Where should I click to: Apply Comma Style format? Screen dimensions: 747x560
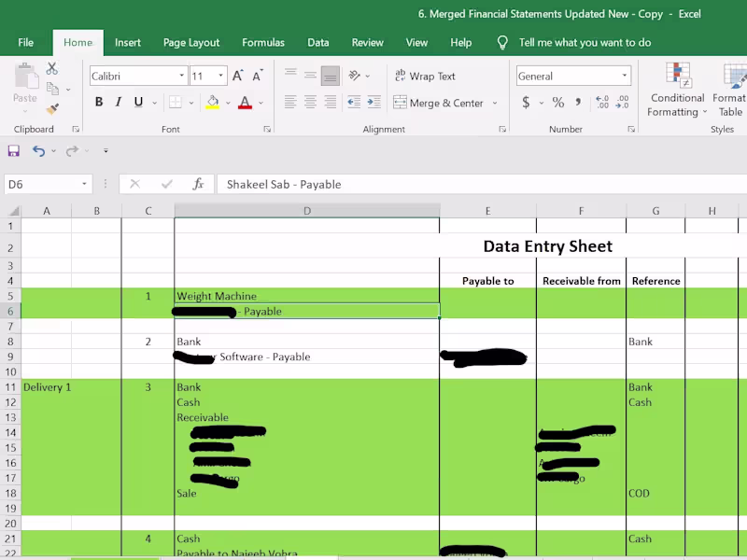pyautogui.click(x=578, y=102)
